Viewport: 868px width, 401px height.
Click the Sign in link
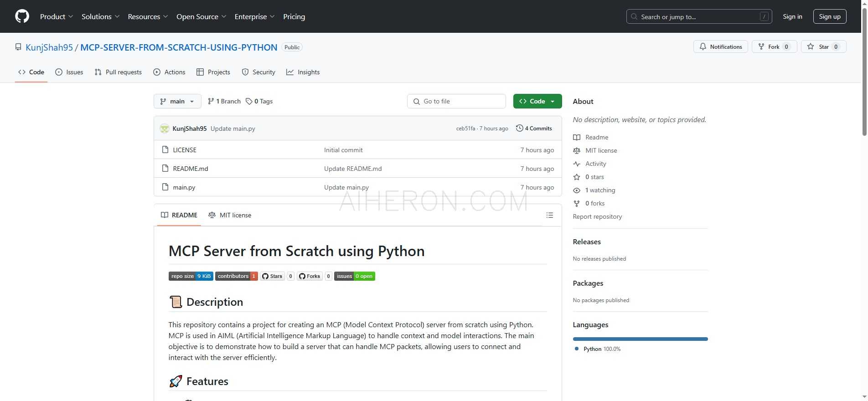(x=792, y=16)
